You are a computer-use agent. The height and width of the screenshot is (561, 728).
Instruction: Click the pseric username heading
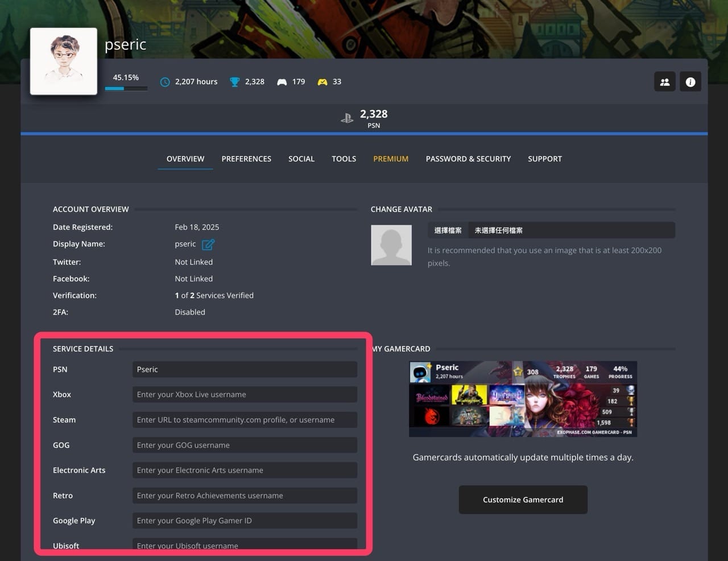tap(126, 44)
